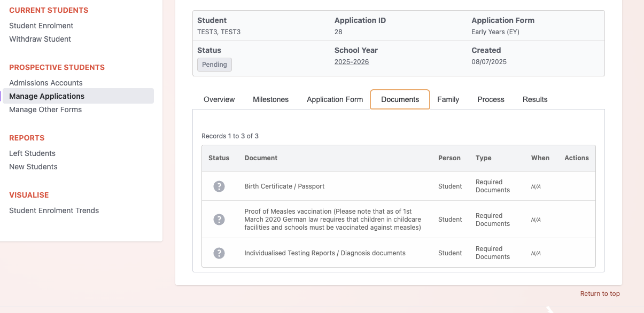Image resolution: width=644 pixels, height=313 pixels.
Task: Open the 2025-2026 school year link
Action: (352, 62)
